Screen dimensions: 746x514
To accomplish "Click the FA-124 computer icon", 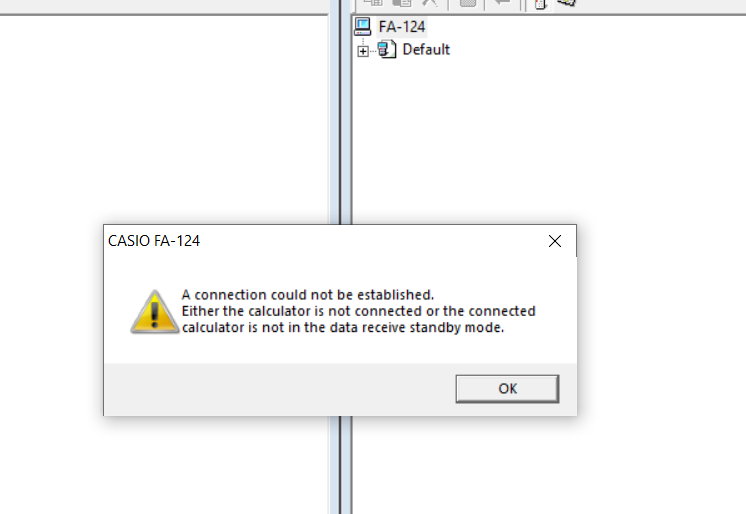I will click(x=363, y=27).
